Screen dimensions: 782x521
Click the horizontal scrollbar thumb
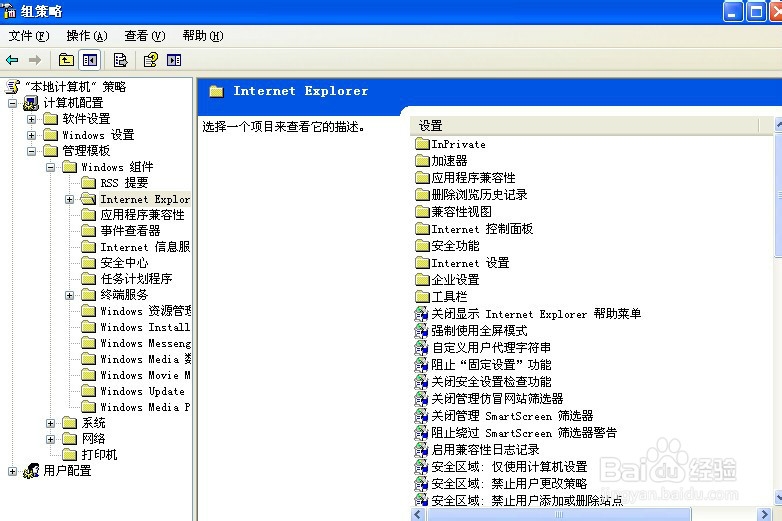coord(559,514)
